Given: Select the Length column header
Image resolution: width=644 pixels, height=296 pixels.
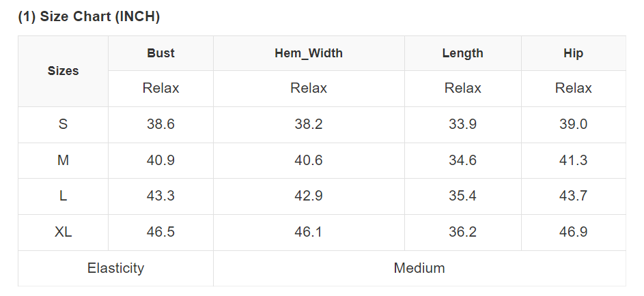Looking at the screenshot, I should [462, 53].
